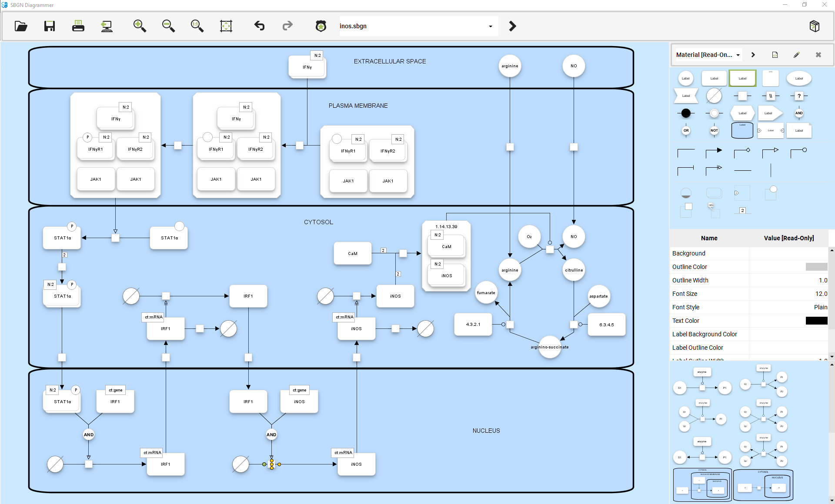Go to the next file with the arrow button
Viewport: 835px width, 504px height.
point(513,27)
